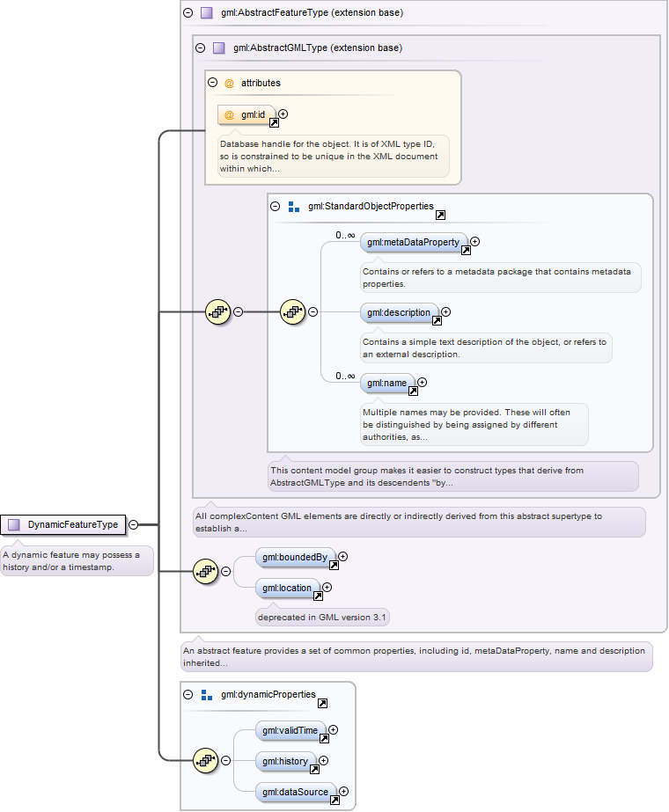Follow reference arrow on gml:name
Screen dimensions: 669x812
(413, 391)
